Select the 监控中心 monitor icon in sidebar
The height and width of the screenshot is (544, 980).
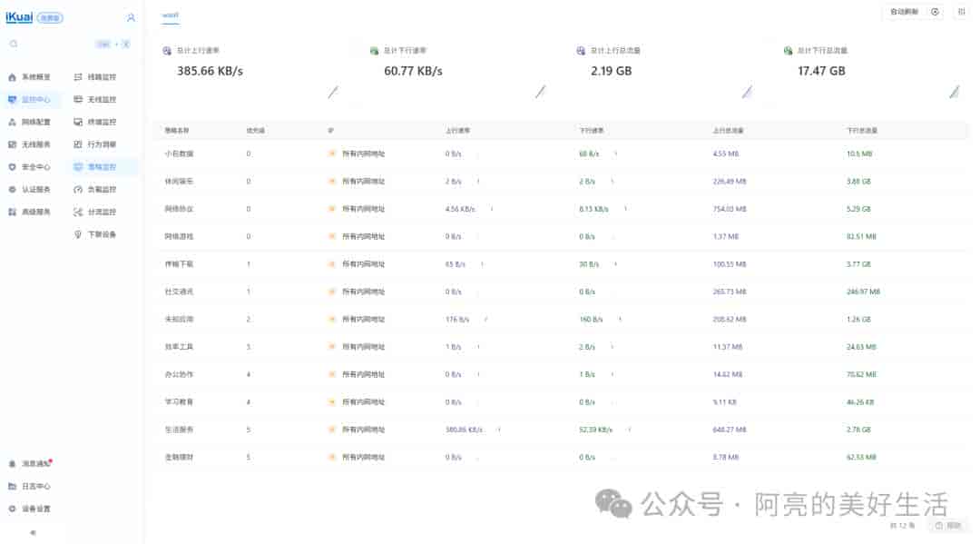[12, 99]
